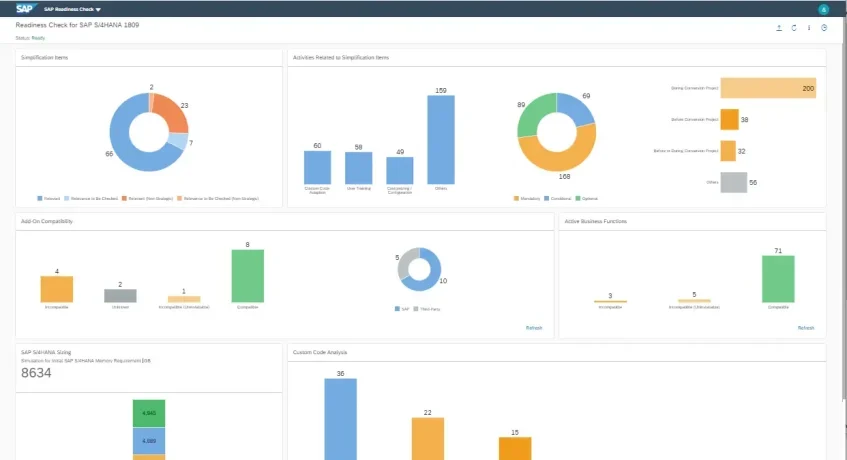Open the more options icon beside the refresh icon
Screen dimensions: 847x460
pos(809,28)
